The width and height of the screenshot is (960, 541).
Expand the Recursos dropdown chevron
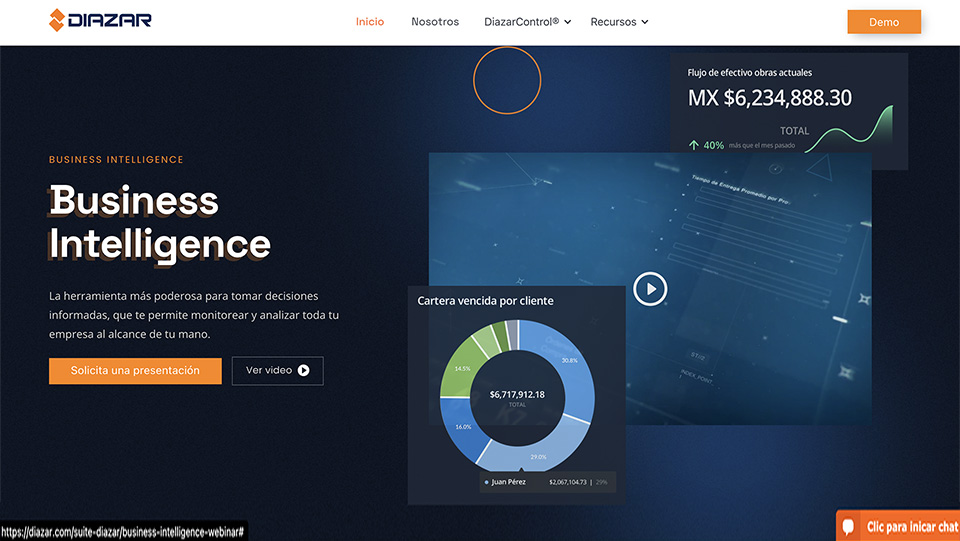tap(645, 22)
